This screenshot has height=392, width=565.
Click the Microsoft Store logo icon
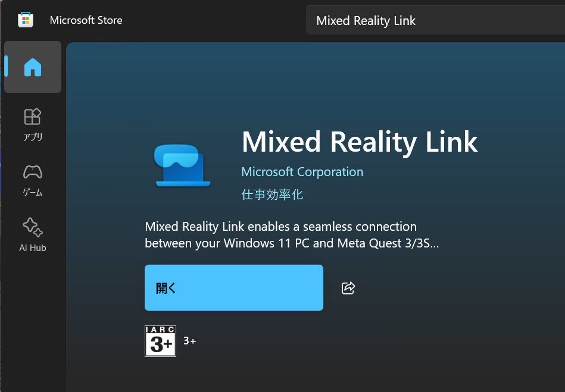(25, 20)
